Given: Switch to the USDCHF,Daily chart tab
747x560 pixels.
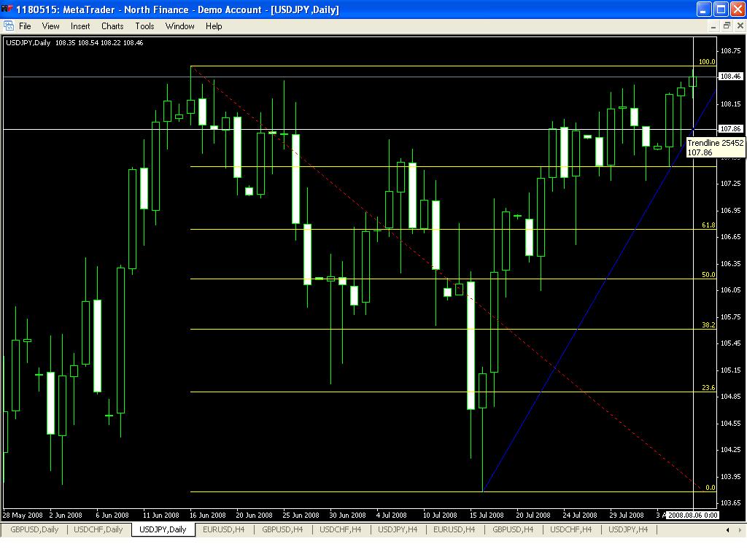Looking at the screenshot, I should point(98,529).
